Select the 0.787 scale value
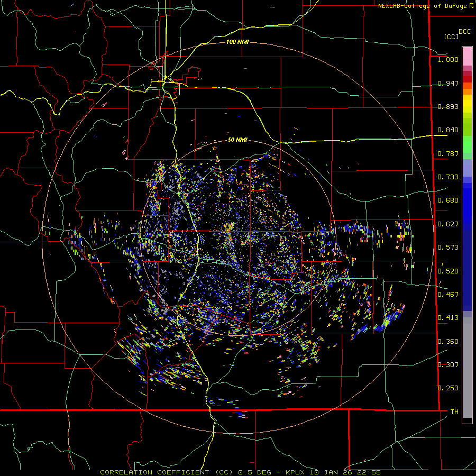Screen dimensions: 476x476 click(448, 153)
